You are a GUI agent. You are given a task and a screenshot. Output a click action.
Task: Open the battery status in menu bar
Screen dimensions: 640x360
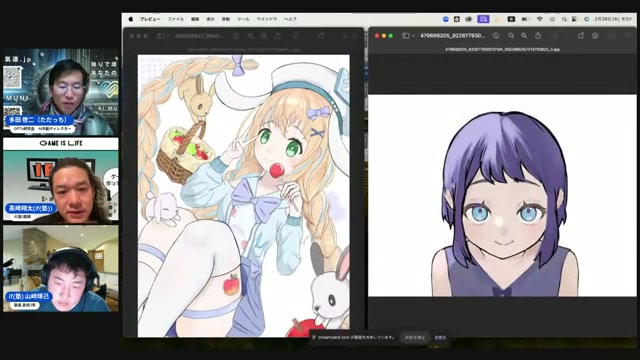point(525,19)
